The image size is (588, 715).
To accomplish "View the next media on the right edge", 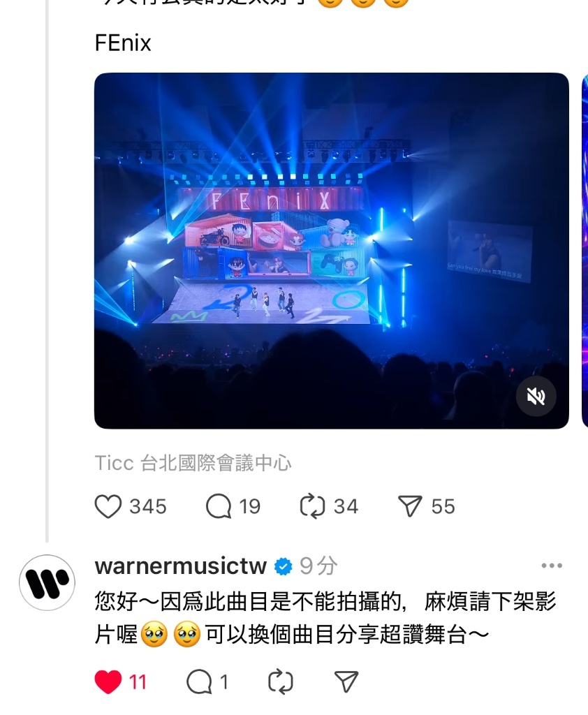I will tap(585, 251).
